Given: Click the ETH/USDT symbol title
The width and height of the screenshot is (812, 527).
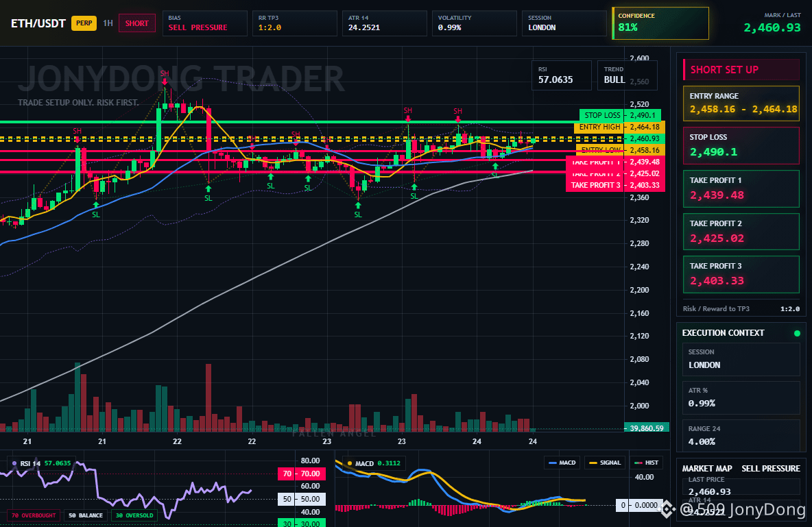Looking at the screenshot, I should (x=38, y=23).
